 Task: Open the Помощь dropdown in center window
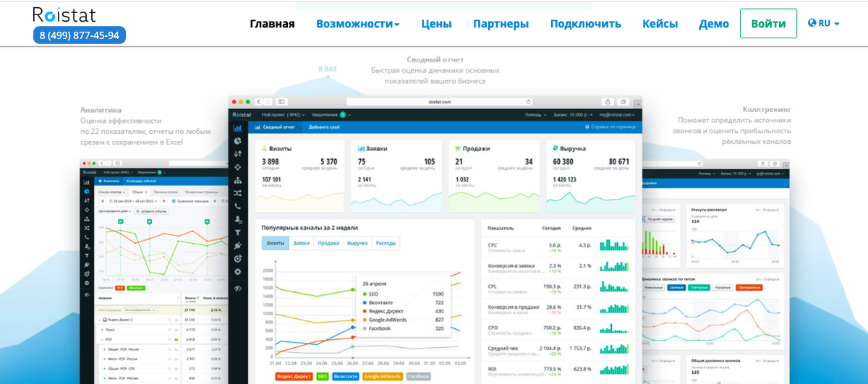535,114
